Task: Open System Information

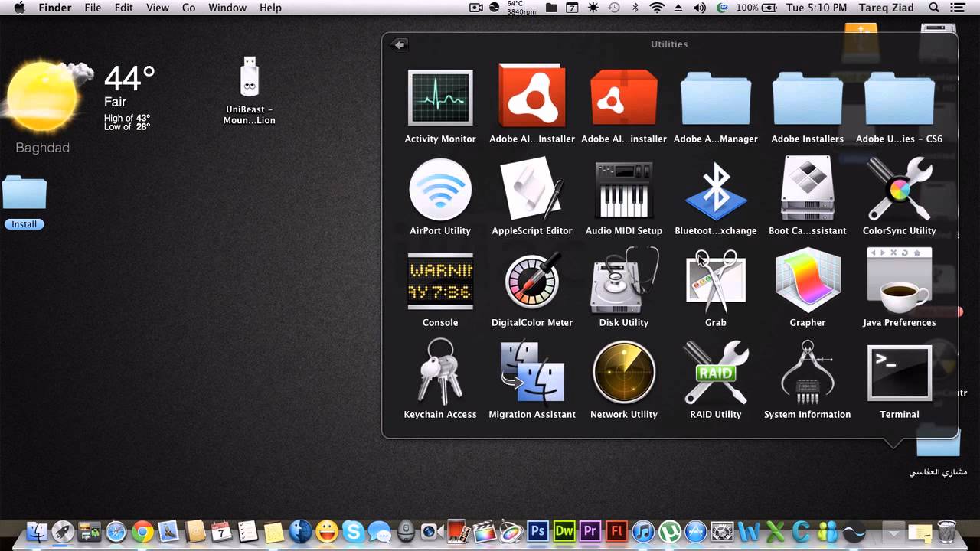Action: pyautogui.click(x=808, y=373)
